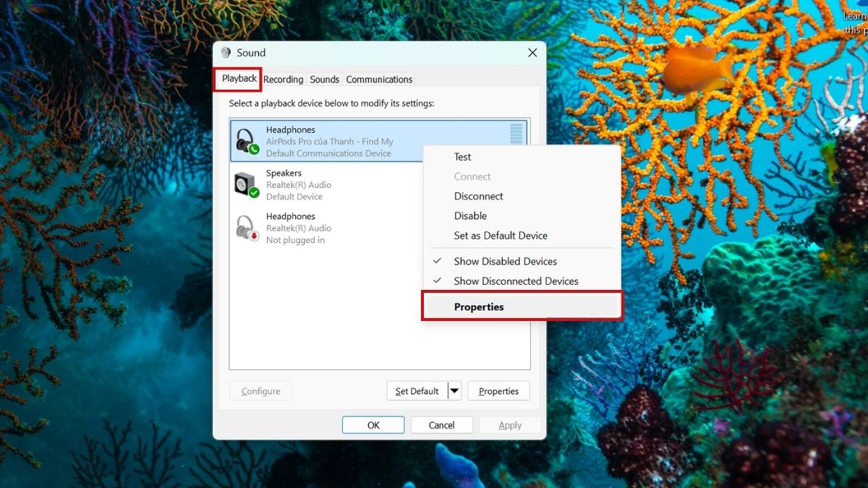Choose Test from the context menu

coord(522,157)
